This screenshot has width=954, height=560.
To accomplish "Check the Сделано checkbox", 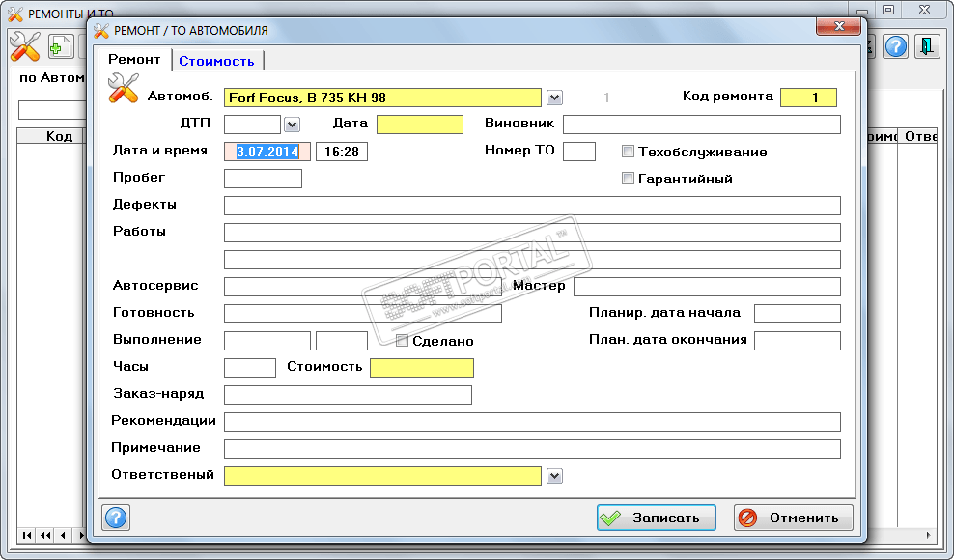I will click(x=402, y=340).
